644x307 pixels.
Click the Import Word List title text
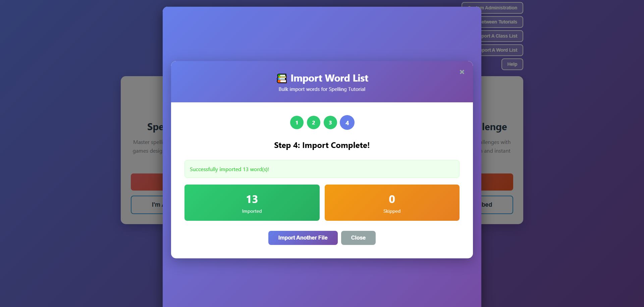[329, 78]
